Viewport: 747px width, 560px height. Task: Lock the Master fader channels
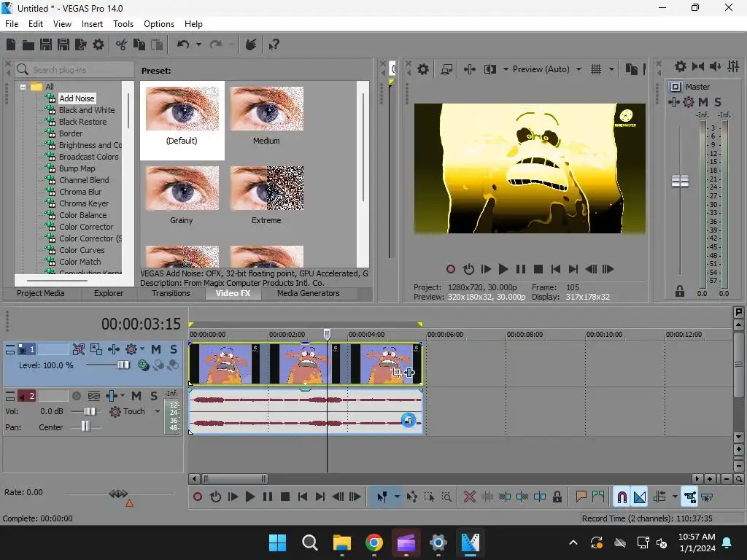coord(680,292)
